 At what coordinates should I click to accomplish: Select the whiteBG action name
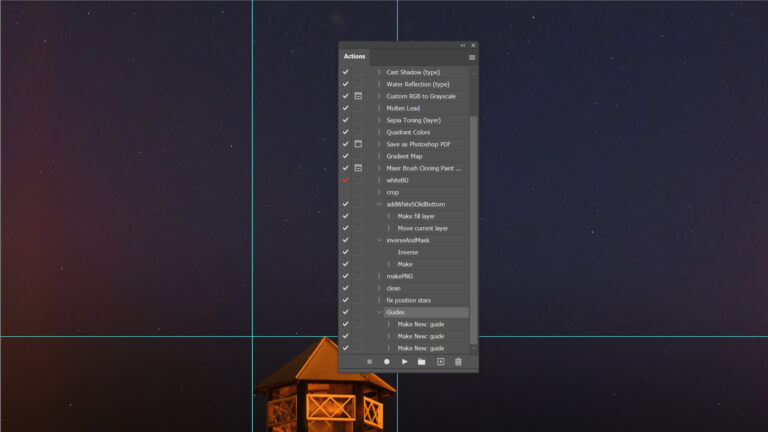point(397,180)
